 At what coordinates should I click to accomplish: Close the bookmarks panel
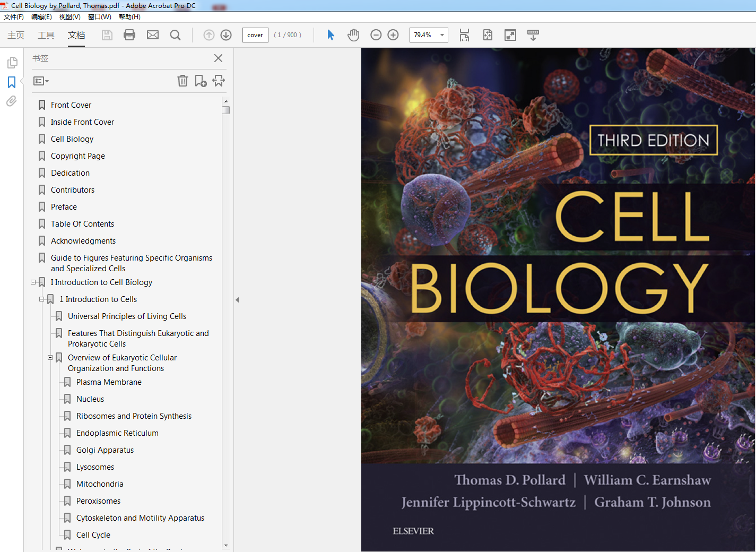(x=218, y=58)
